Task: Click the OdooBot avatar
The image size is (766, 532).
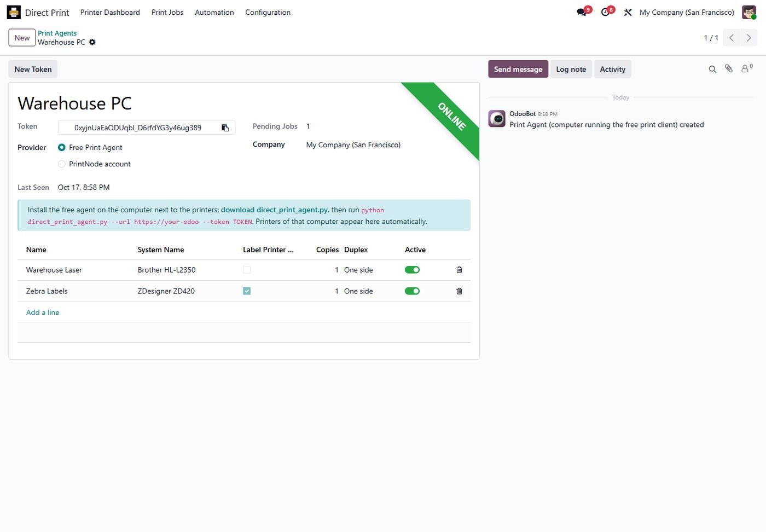Action: pos(497,118)
